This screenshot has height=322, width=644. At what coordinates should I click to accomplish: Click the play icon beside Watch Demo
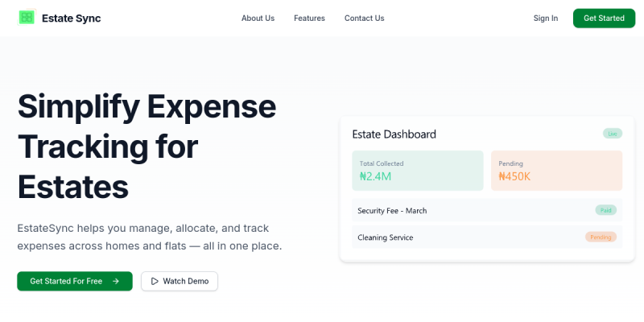[x=155, y=281]
